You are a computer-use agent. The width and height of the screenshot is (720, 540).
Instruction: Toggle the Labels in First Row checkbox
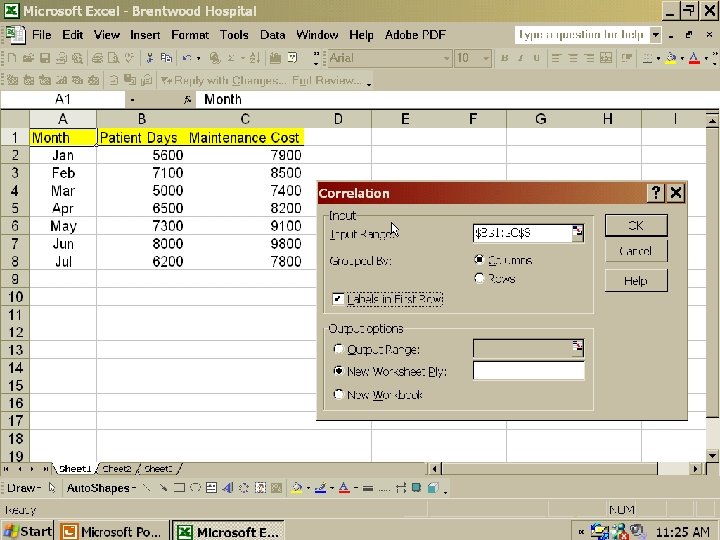click(x=338, y=299)
